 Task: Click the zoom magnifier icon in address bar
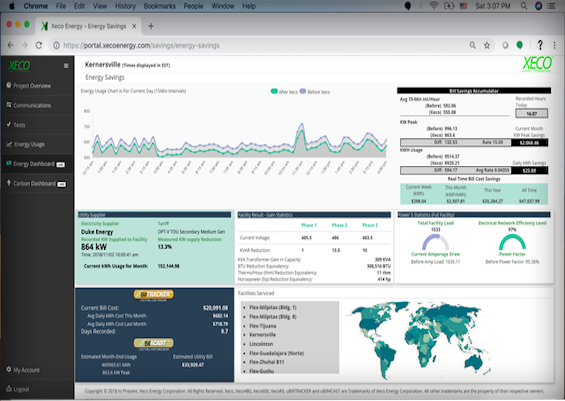tap(472, 45)
